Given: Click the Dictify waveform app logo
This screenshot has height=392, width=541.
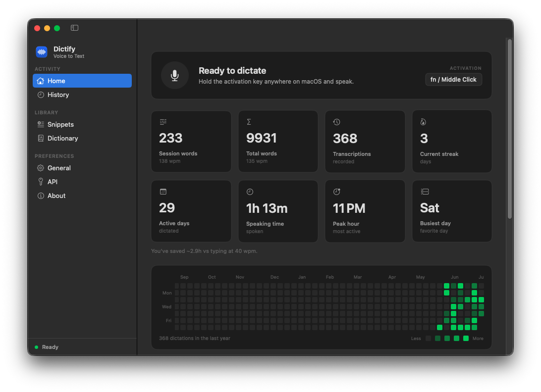Looking at the screenshot, I should click(42, 52).
